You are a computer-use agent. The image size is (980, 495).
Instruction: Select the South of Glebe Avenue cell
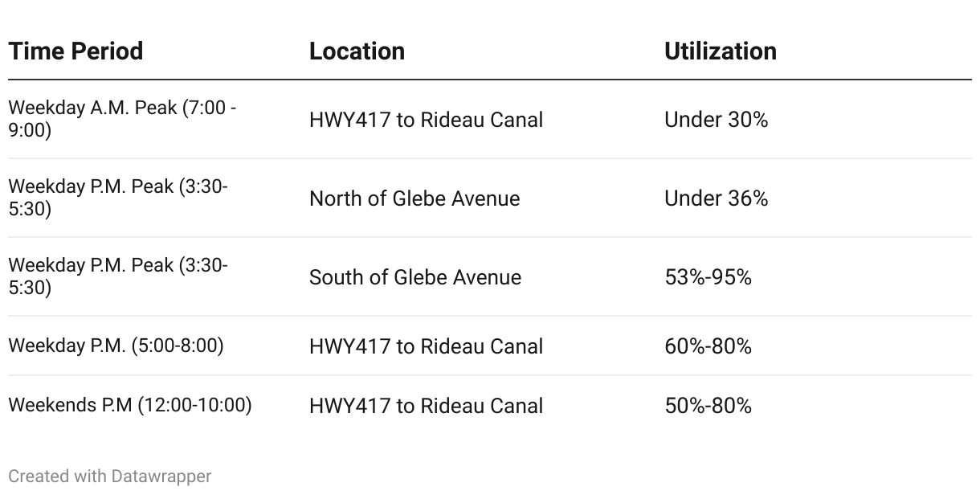pos(415,277)
